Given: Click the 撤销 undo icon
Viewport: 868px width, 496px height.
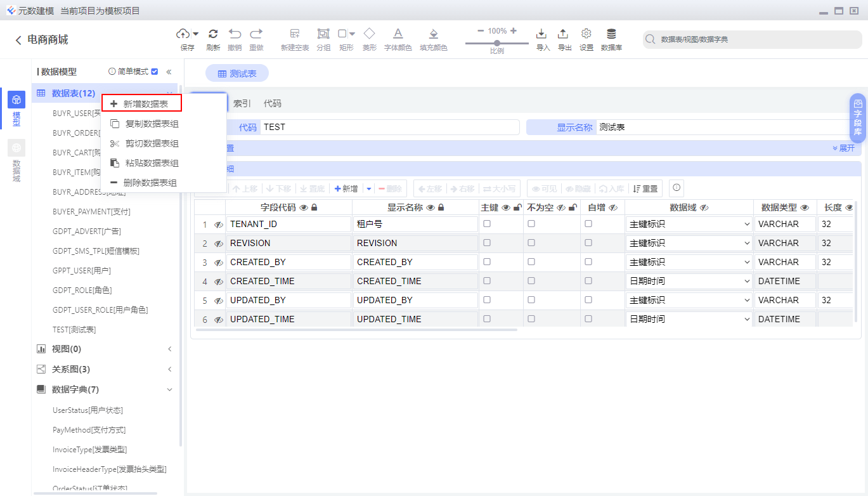Looking at the screenshot, I should coord(235,34).
